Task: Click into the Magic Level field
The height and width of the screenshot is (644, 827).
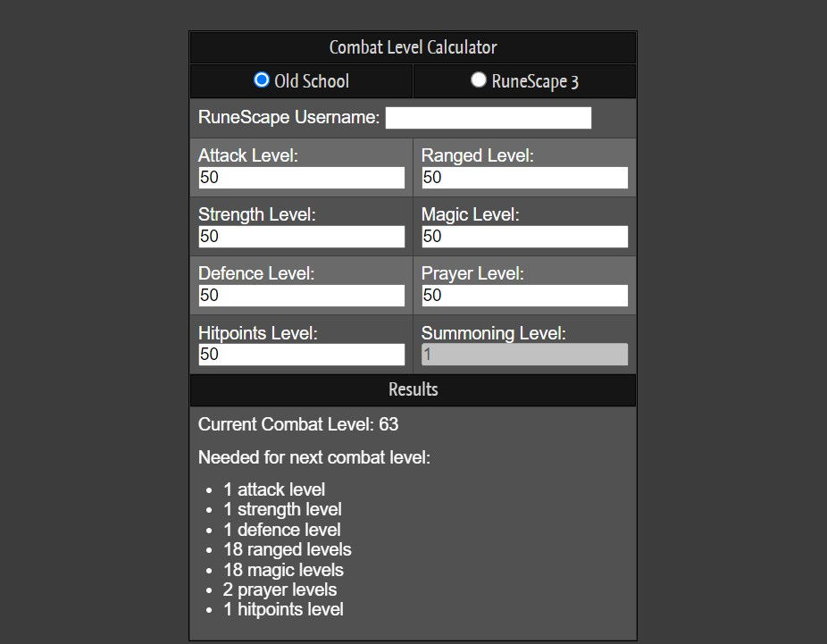Action: (525, 237)
